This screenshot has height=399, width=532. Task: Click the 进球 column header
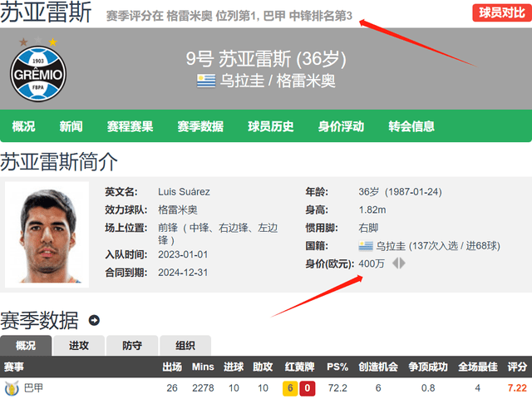pos(234,367)
